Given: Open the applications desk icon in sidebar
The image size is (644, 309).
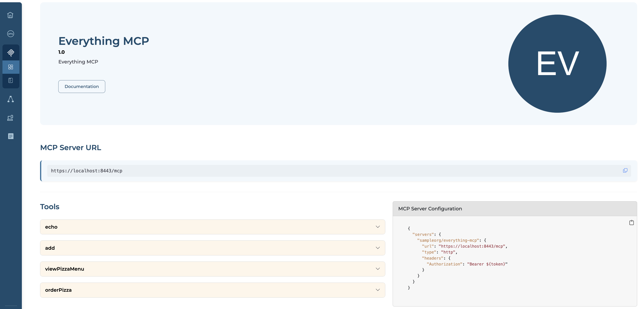Looking at the screenshot, I should pos(10,118).
